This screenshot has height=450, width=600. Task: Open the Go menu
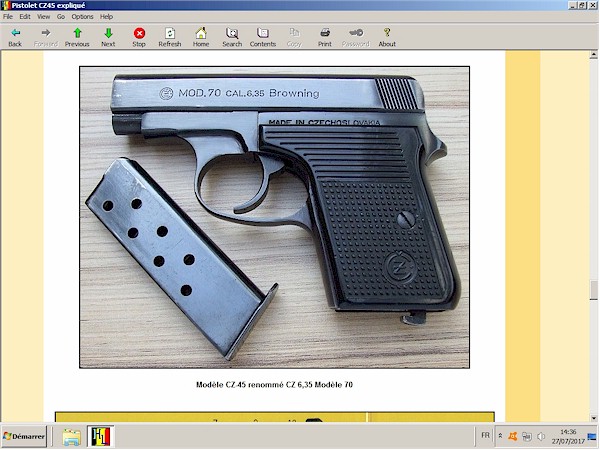[x=61, y=16]
